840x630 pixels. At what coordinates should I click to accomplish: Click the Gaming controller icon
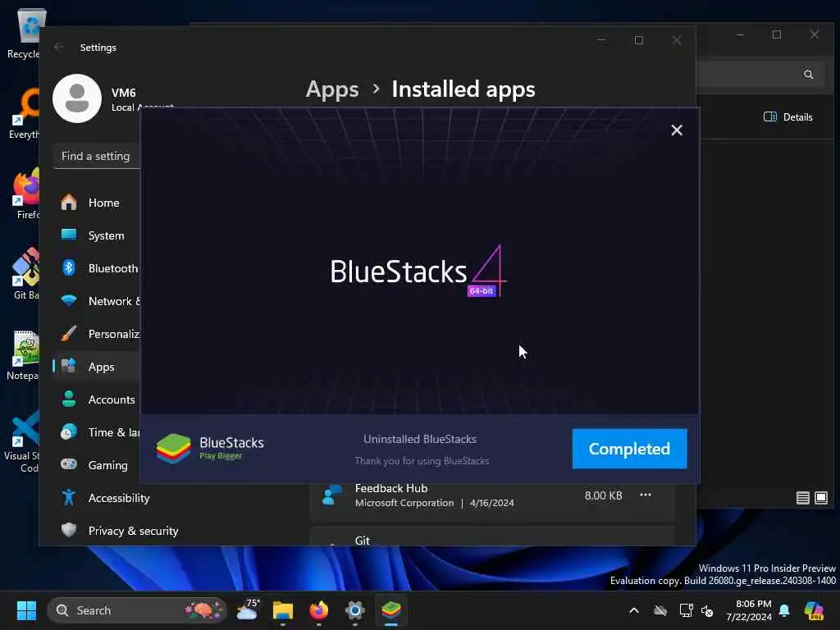[x=69, y=464]
